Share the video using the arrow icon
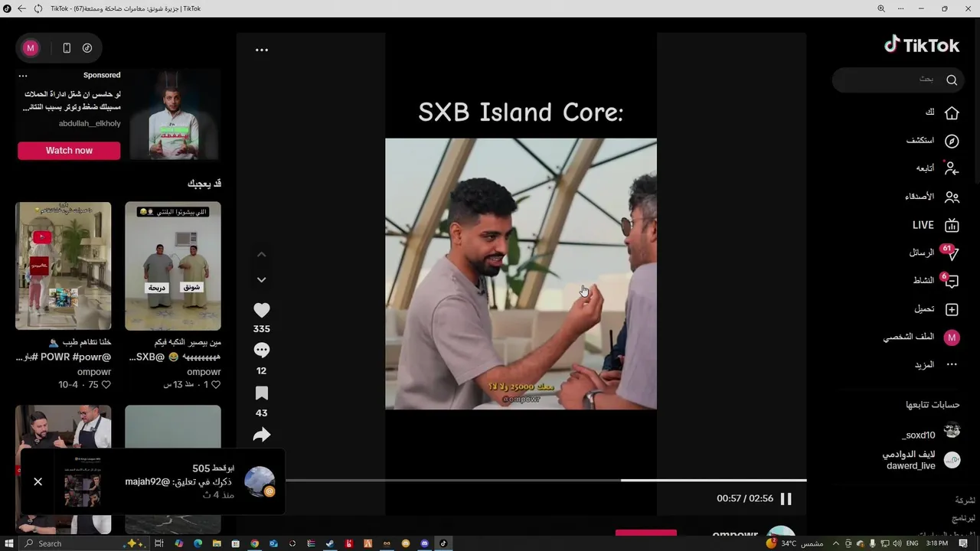980x551 pixels. 261,435
